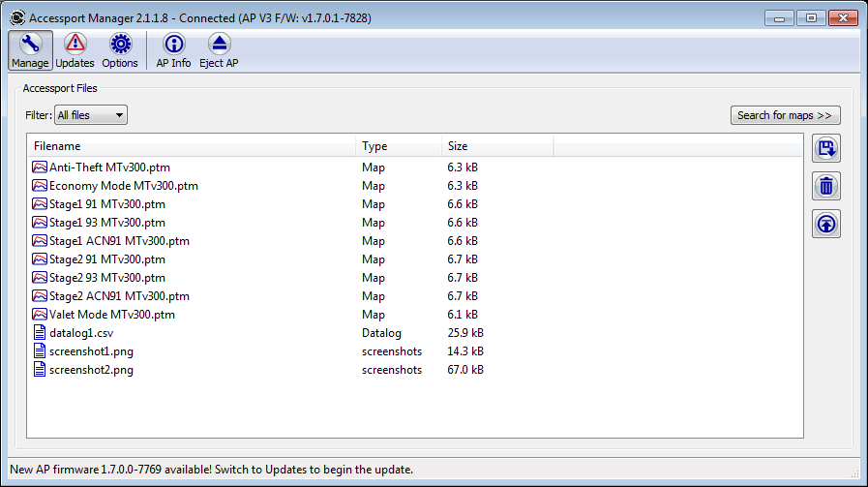Image resolution: width=868 pixels, height=487 pixels.
Task: Click map icon beside Stage2 93 MTv300.ptm
Action: pyautogui.click(x=40, y=278)
